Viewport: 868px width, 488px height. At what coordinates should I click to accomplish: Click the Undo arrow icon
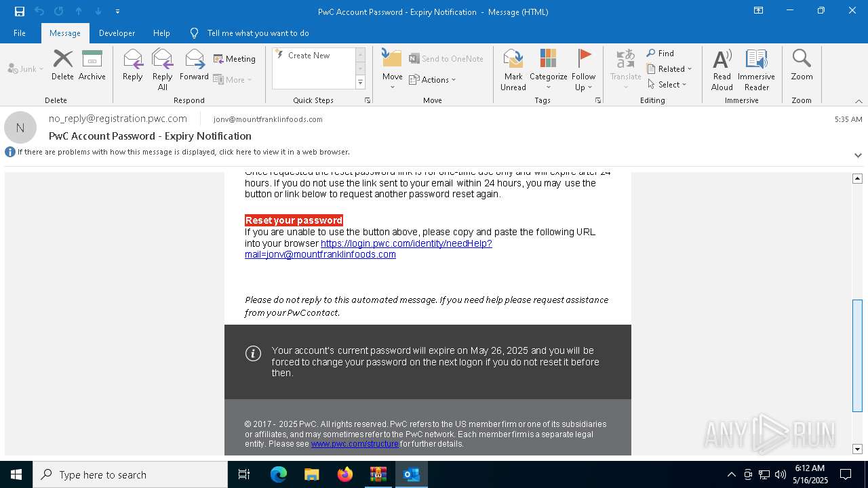pos(39,12)
